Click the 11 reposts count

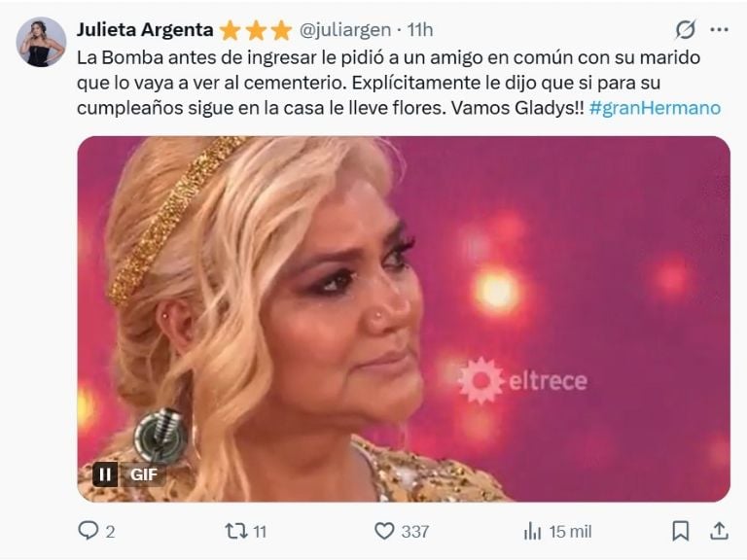pyautogui.click(x=260, y=532)
